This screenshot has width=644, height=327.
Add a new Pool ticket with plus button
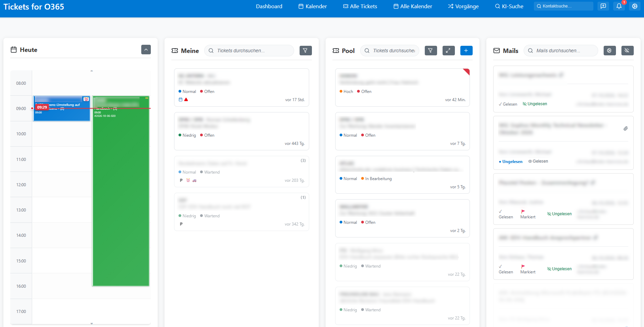click(x=466, y=51)
